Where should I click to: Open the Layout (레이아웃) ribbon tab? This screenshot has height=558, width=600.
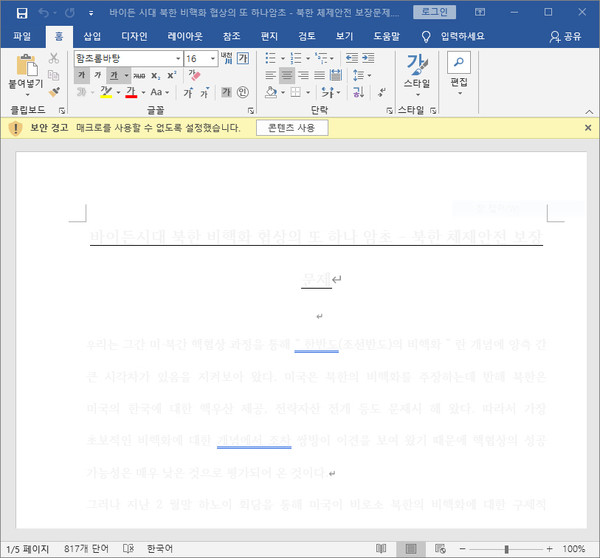184,36
